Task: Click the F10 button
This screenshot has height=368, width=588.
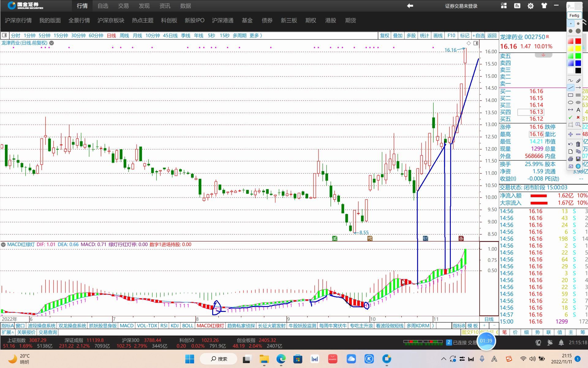Action: (x=451, y=36)
